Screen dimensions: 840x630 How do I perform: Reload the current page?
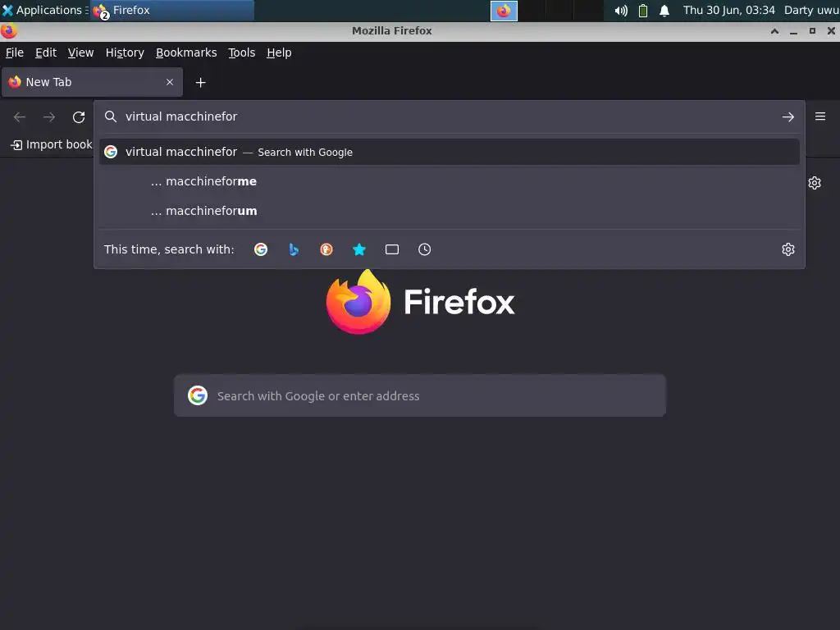[79, 116]
